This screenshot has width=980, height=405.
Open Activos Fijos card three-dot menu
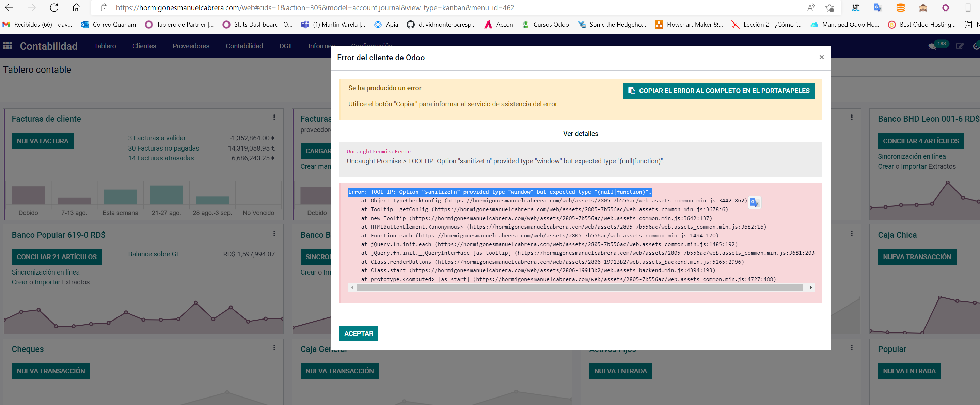tap(851, 347)
